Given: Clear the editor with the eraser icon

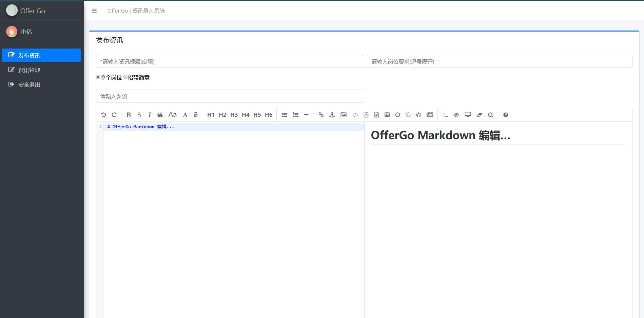Looking at the screenshot, I should pos(480,115).
